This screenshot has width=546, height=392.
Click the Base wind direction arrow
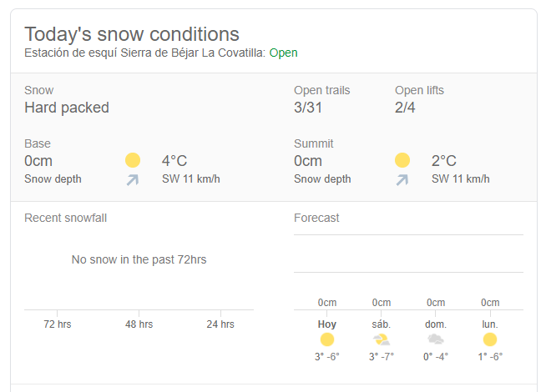[133, 179]
